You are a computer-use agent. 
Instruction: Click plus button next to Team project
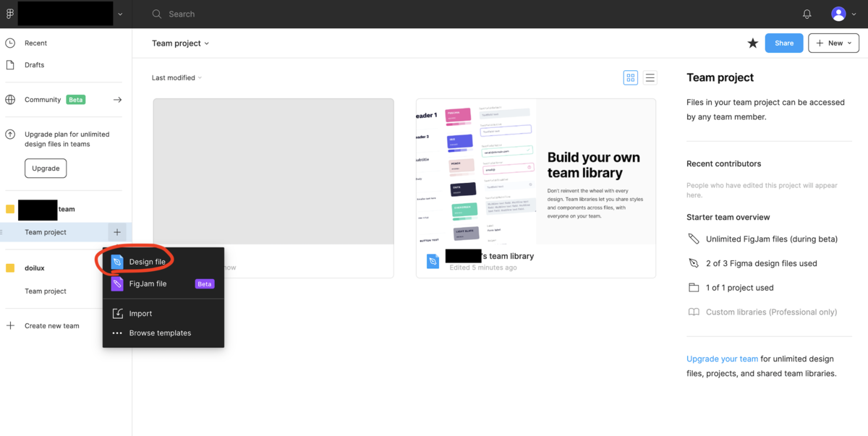(117, 232)
